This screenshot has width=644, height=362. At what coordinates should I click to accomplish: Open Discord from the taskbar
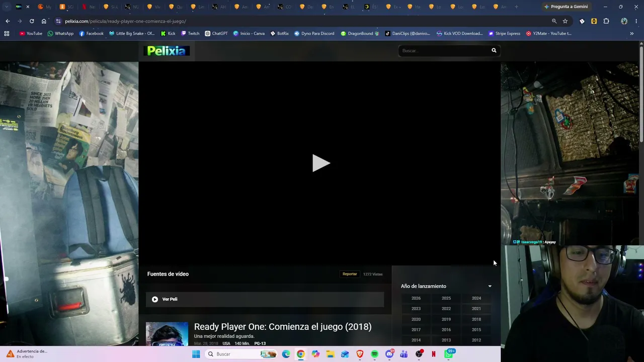[389, 354]
